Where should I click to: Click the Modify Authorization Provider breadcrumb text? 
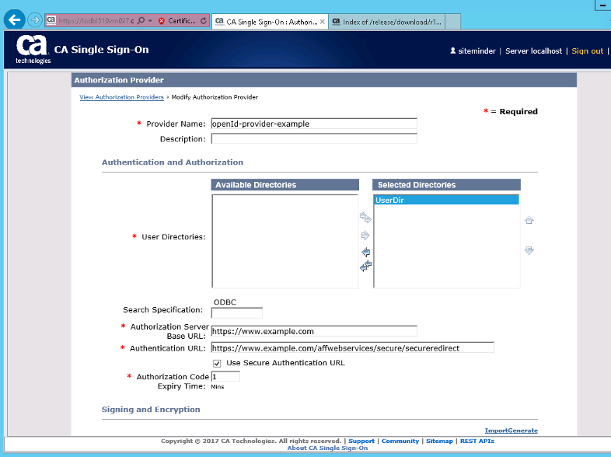[x=215, y=97]
